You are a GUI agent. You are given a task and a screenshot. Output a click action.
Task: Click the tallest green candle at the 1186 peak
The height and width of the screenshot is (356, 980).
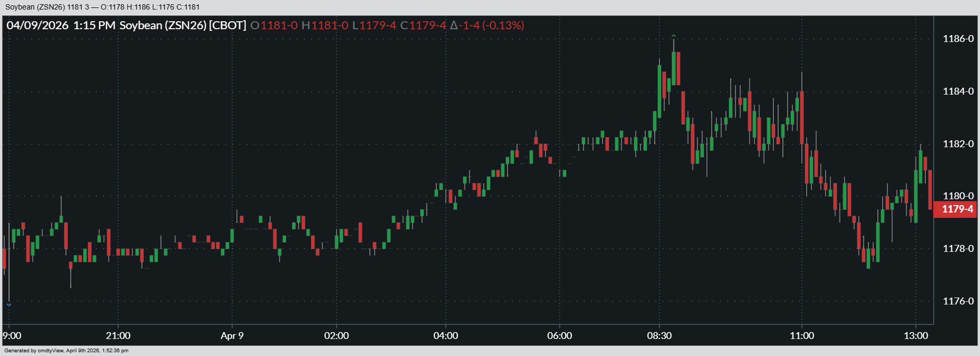tap(673, 68)
